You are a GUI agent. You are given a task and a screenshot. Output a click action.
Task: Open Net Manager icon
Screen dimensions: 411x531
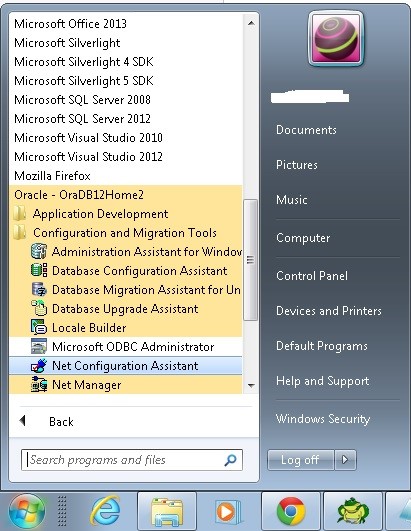click(39, 385)
